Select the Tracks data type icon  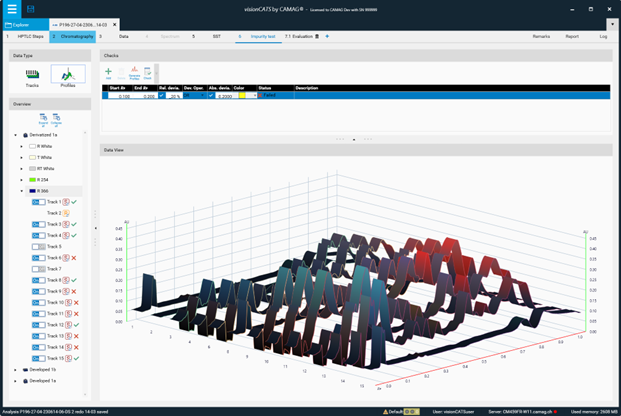32,74
